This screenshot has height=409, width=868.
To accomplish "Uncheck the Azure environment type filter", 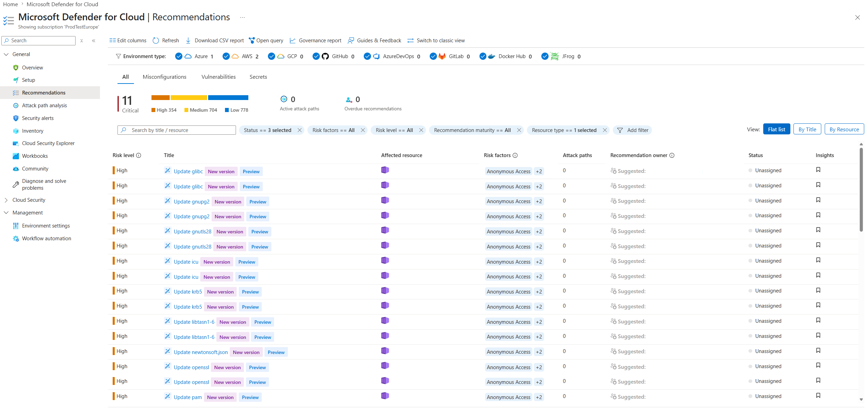I will [179, 56].
